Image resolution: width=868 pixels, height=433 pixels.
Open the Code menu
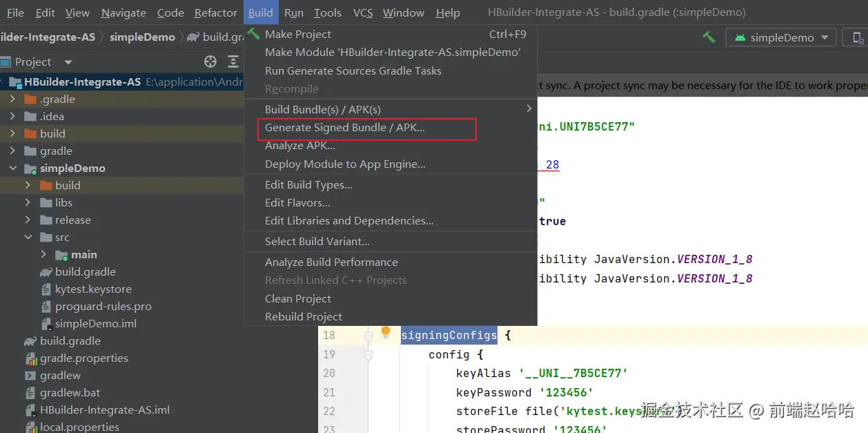(x=170, y=12)
